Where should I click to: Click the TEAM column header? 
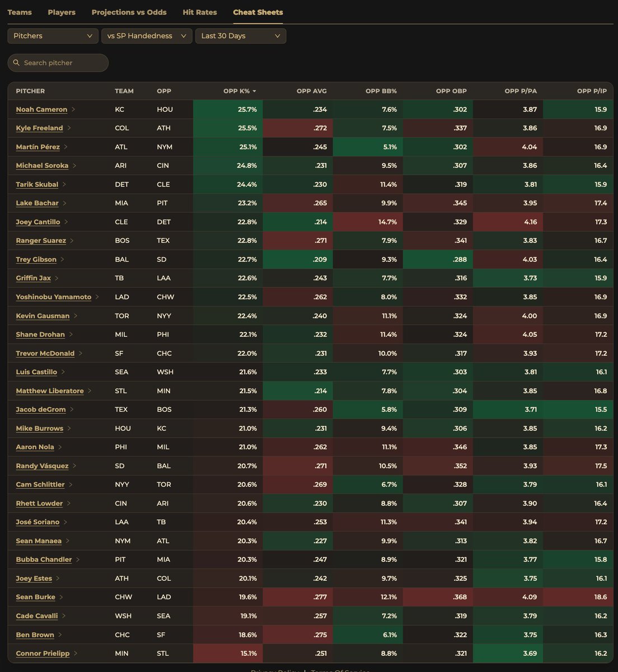click(x=124, y=91)
